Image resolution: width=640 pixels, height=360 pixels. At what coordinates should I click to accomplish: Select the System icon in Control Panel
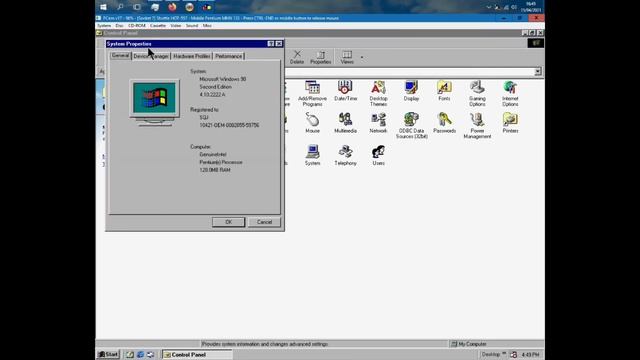coord(312,156)
